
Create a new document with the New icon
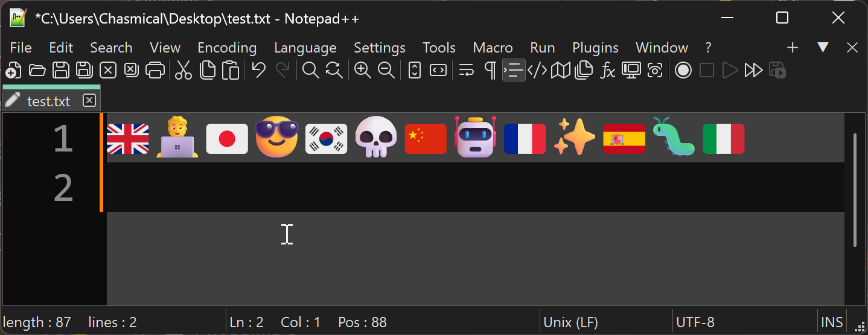(13, 71)
